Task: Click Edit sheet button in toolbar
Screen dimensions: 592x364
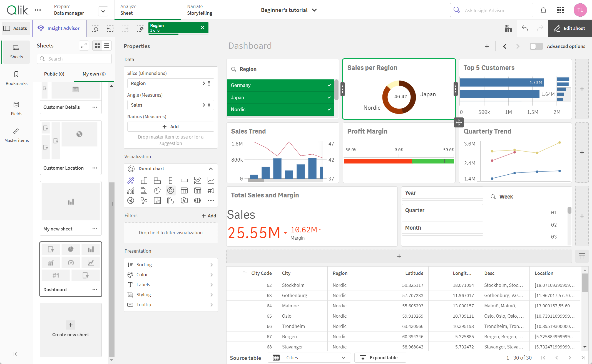Action: [x=570, y=28]
